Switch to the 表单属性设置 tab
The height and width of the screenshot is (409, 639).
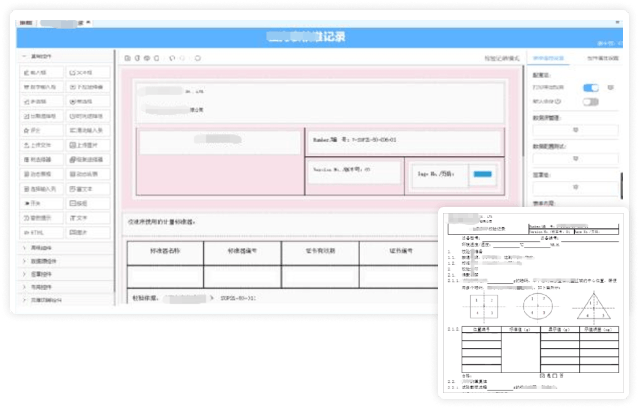coord(549,59)
